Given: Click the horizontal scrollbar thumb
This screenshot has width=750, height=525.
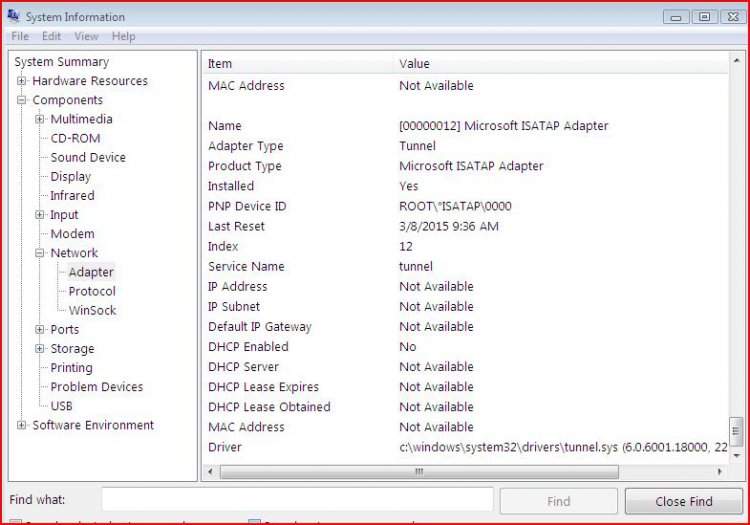Looking at the screenshot, I should coord(419,471).
